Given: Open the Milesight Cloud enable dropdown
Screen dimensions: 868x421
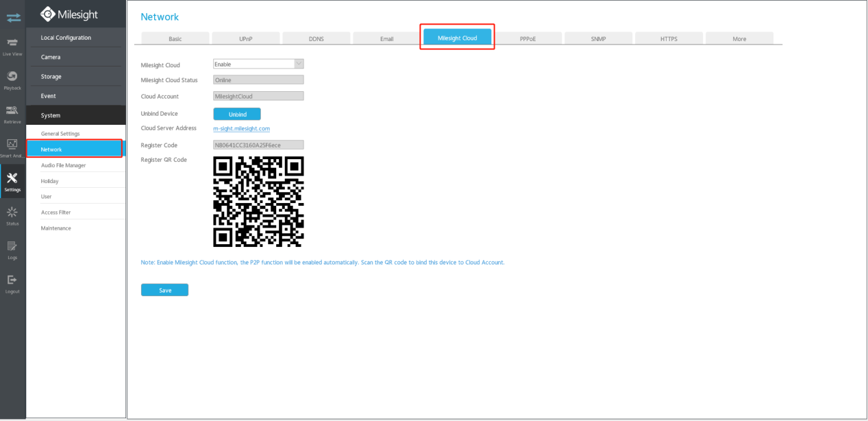Looking at the screenshot, I should (258, 64).
